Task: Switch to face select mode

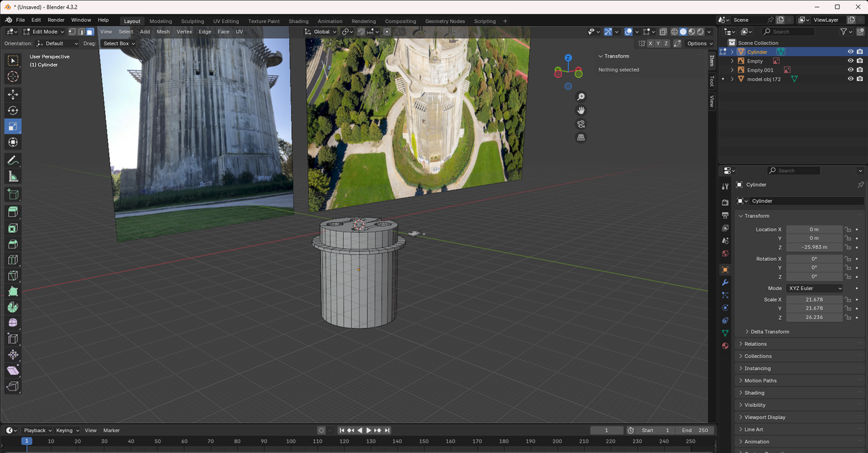Action: [90, 32]
